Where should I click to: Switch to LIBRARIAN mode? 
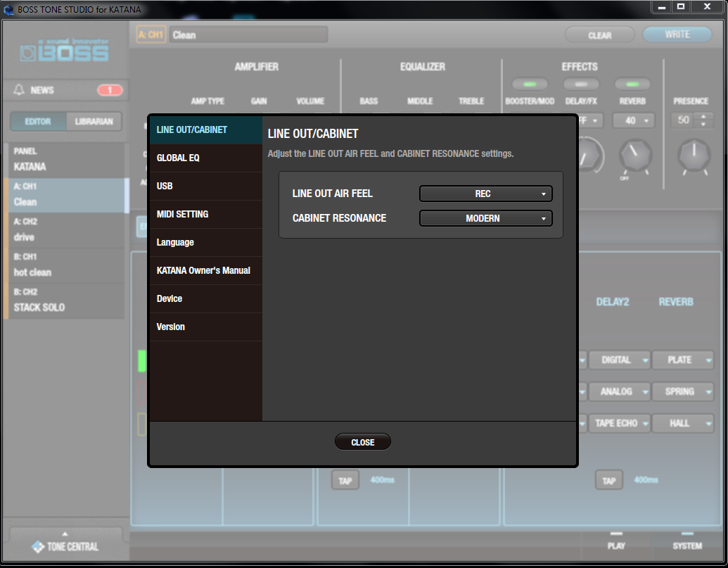coord(94,122)
